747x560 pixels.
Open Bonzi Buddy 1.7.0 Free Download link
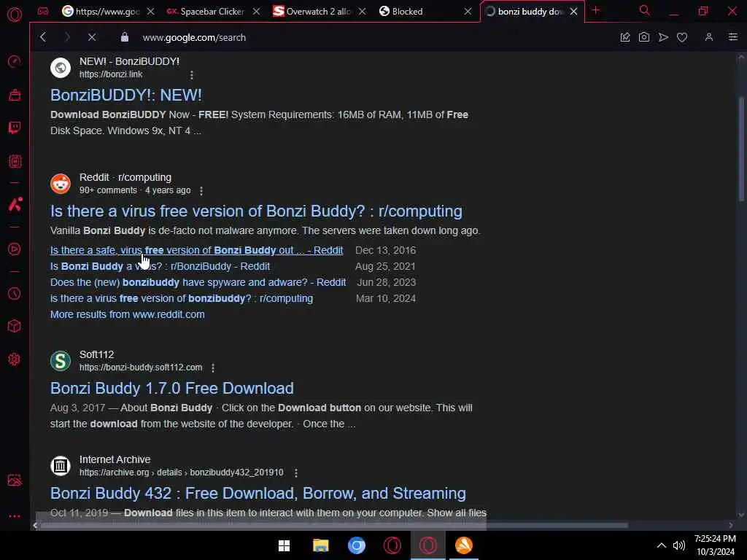point(172,388)
